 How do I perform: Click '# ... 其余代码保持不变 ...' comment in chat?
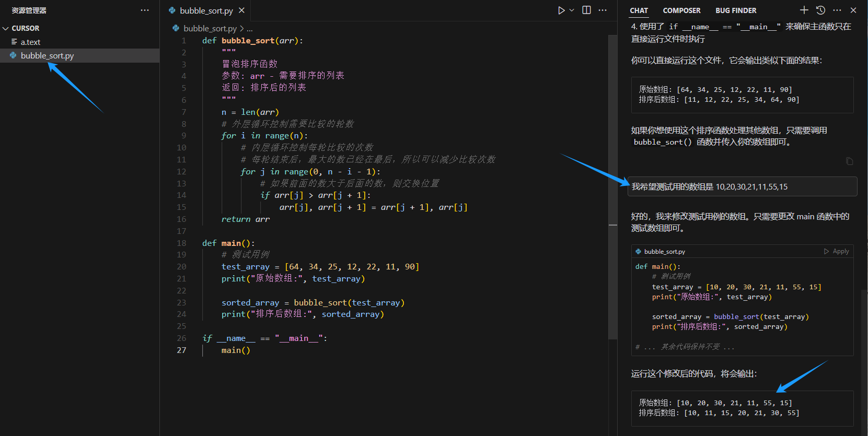coord(685,347)
